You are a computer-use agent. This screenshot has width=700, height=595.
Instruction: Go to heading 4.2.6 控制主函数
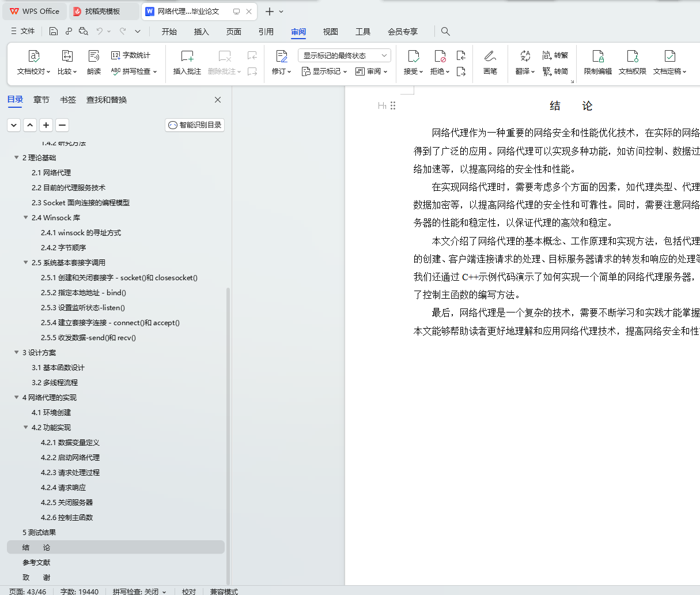[67, 517]
